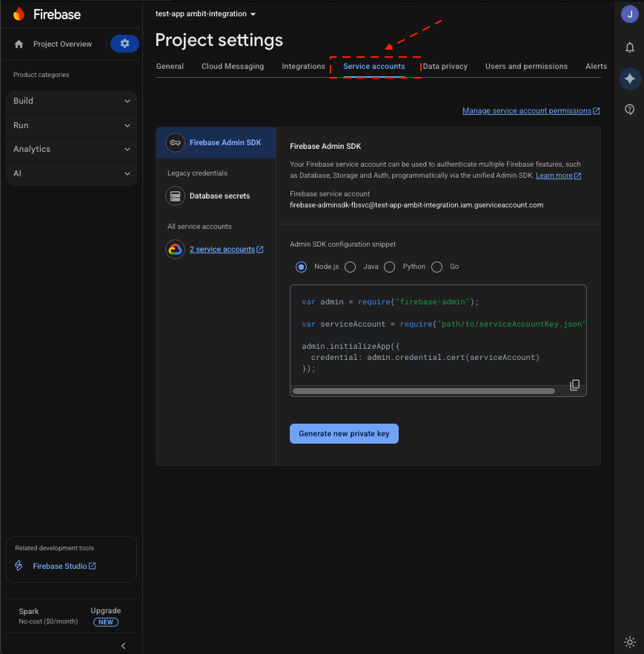Toggle dark mode with the brightness icon

tap(629, 641)
